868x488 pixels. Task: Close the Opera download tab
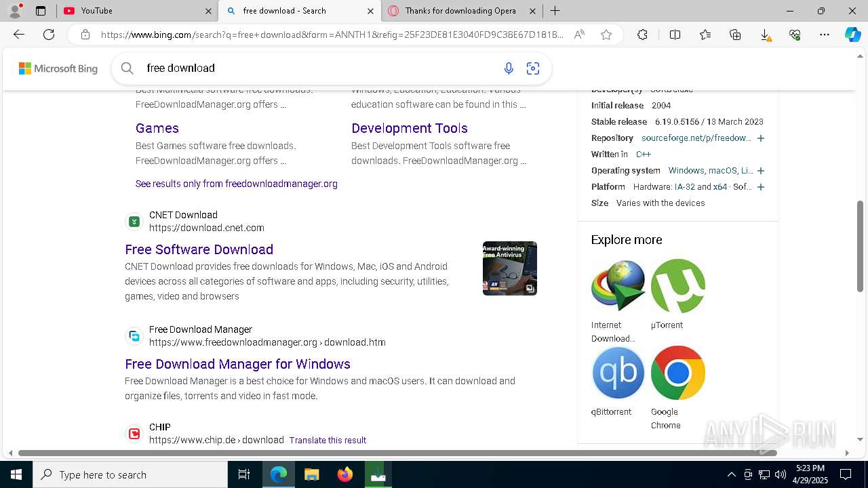point(533,11)
